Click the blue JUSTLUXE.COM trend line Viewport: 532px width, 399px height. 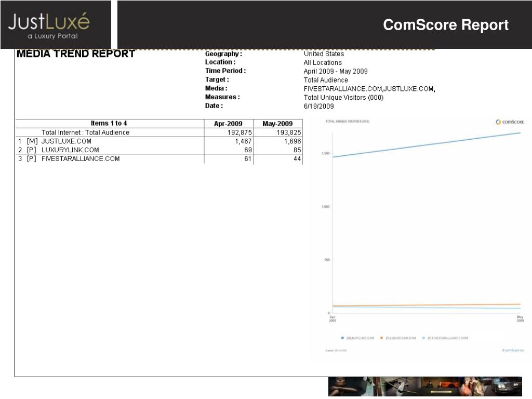click(x=427, y=145)
